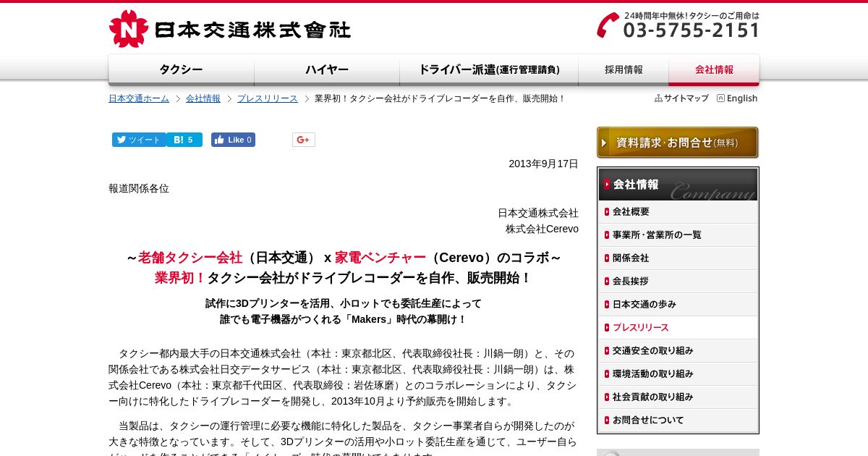Open 関係会社 in the sidebar

[x=678, y=258]
